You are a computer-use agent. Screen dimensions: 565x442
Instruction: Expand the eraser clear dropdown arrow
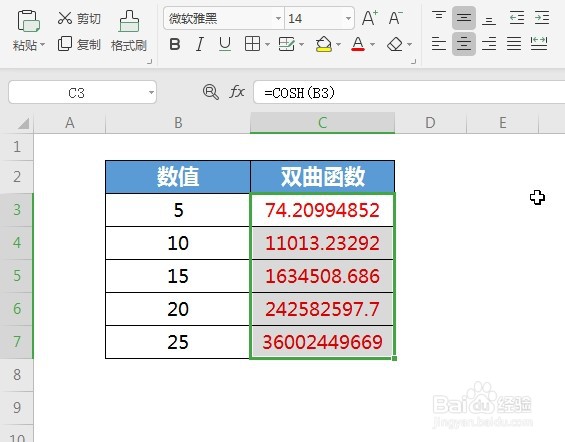[x=410, y=45]
